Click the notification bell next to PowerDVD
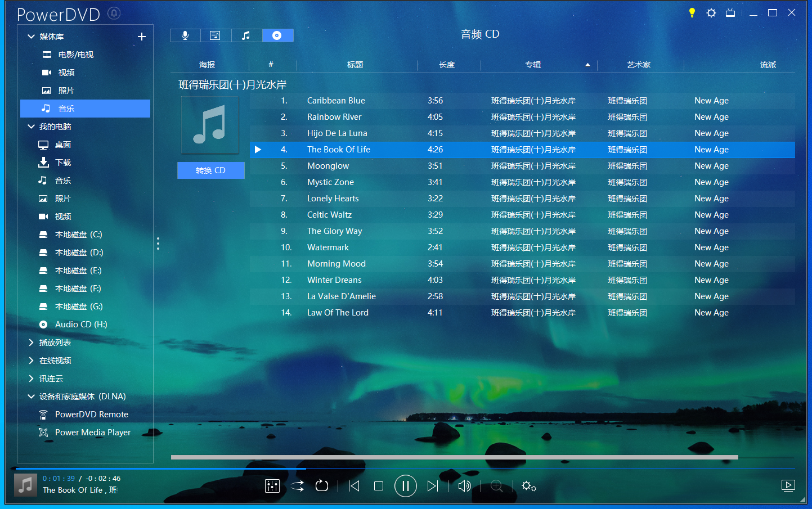The image size is (812, 509). point(114,13)
